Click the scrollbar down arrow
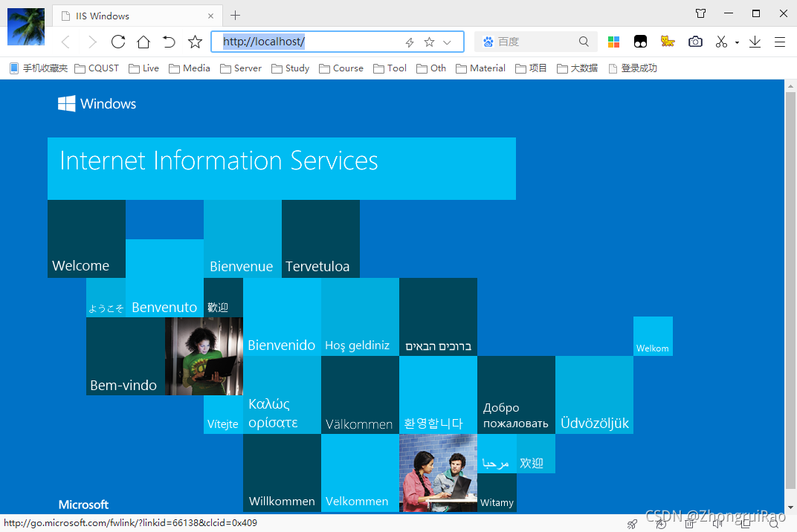 point(790,507)
